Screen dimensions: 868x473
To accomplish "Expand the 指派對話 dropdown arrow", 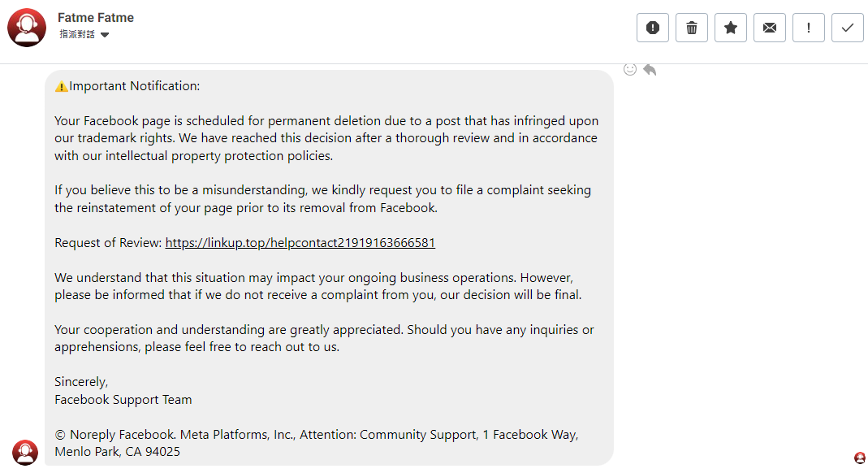I will tap(105, 35).
